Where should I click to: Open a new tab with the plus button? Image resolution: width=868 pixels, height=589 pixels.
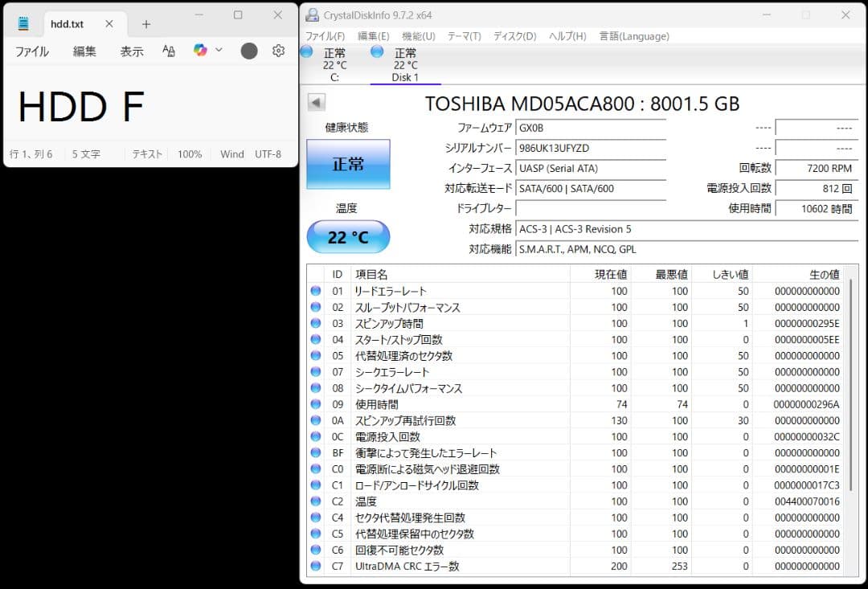click(x=146, y=23)
